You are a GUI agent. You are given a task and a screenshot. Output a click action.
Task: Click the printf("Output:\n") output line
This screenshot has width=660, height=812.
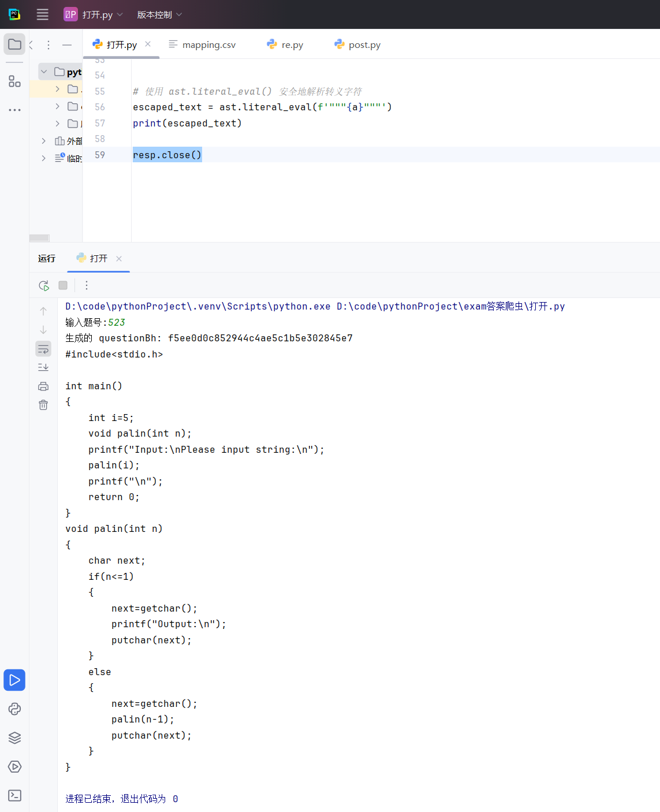pos(169,624)
